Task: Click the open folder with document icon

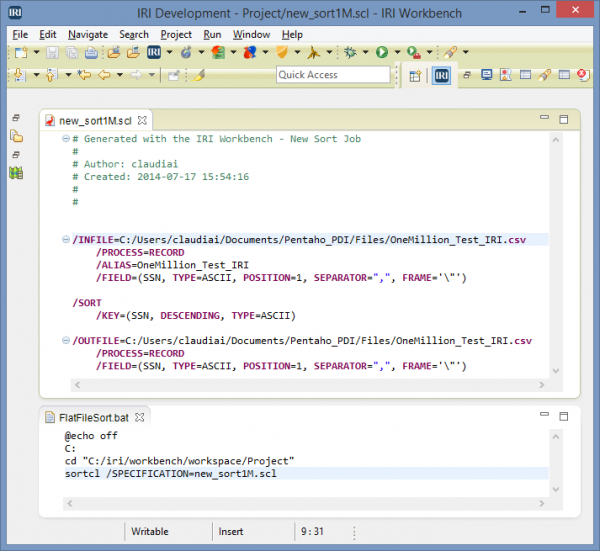Action: 133,52
